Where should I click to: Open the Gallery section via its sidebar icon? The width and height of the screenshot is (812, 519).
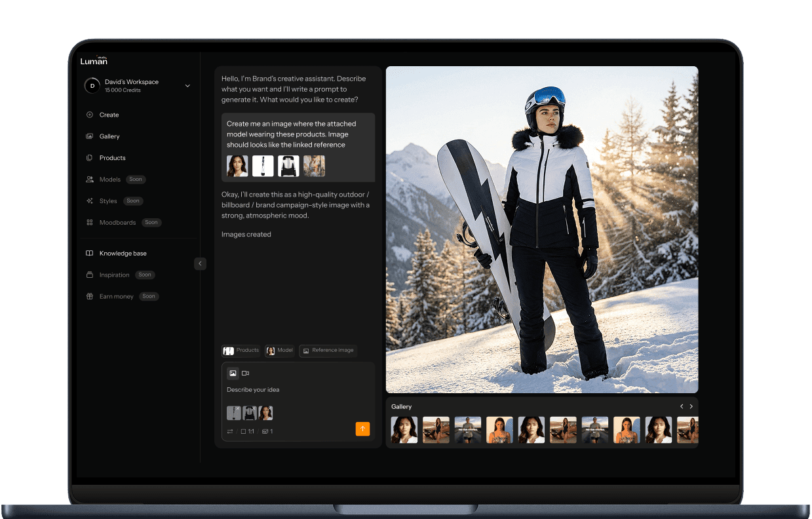[x=89, y=136]
